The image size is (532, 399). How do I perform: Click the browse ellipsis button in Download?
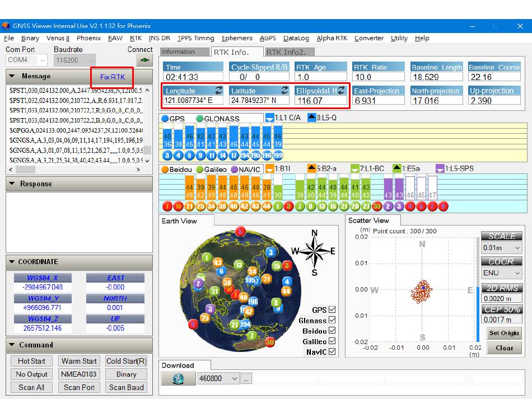246,379
